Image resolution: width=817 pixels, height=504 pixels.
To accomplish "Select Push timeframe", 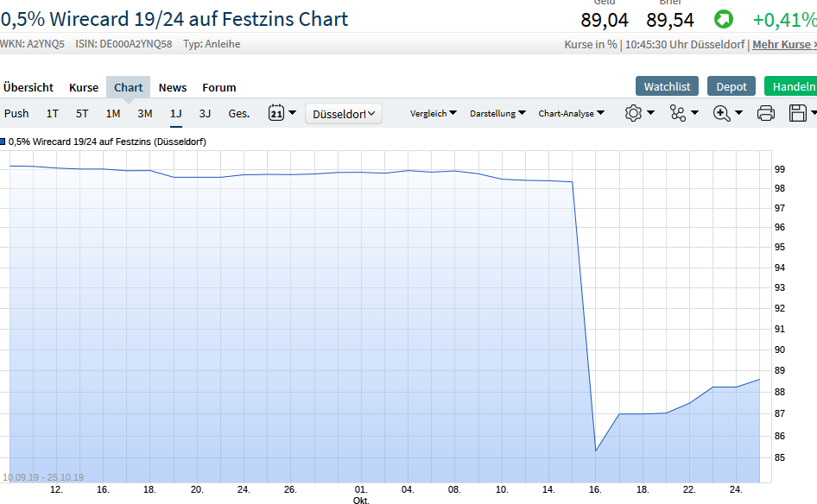I will (16, 114).
